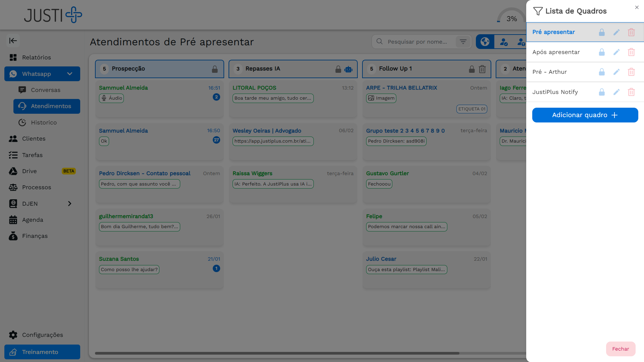Click the Adicionar quadro button
The height and width of the screenshot is (362, 644).
point(585,115)
